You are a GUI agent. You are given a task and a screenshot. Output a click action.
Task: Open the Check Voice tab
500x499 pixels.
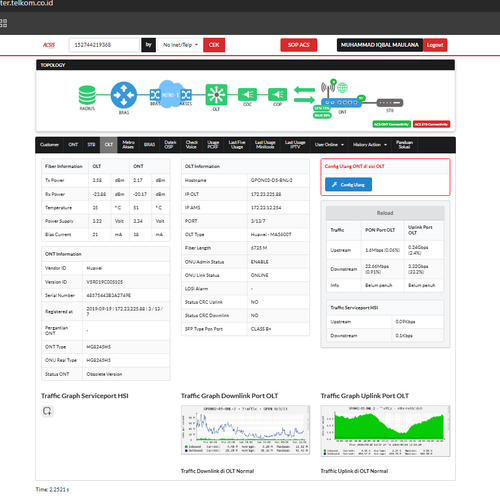click(x=191, y=145)
